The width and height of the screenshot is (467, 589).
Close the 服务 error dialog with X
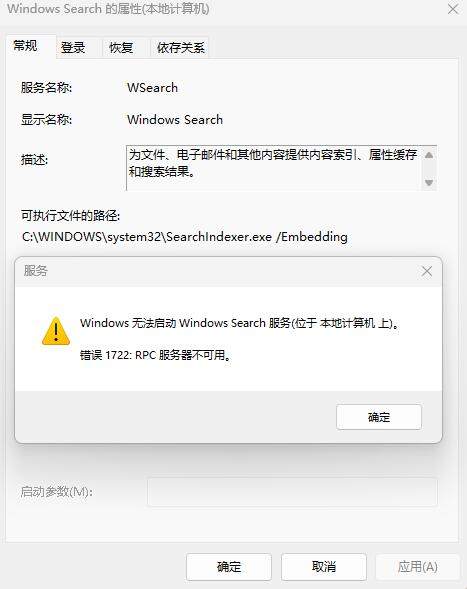[x=426, y=271]
